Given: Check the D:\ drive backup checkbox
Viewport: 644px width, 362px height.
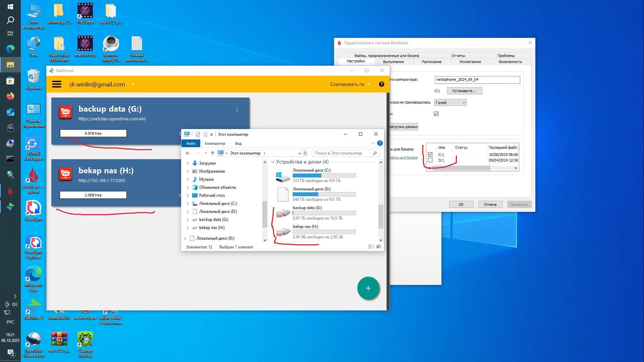Looking at the screenshot, I should (x=430, y=160).
